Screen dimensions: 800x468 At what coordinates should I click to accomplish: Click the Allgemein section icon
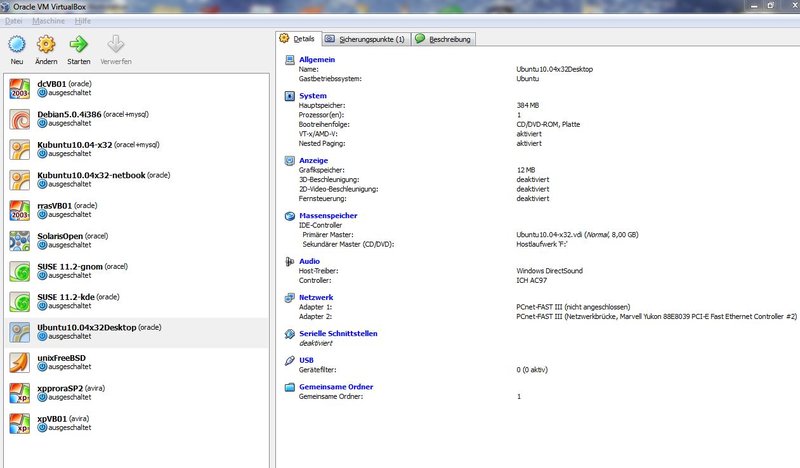[x=290, y=60]
